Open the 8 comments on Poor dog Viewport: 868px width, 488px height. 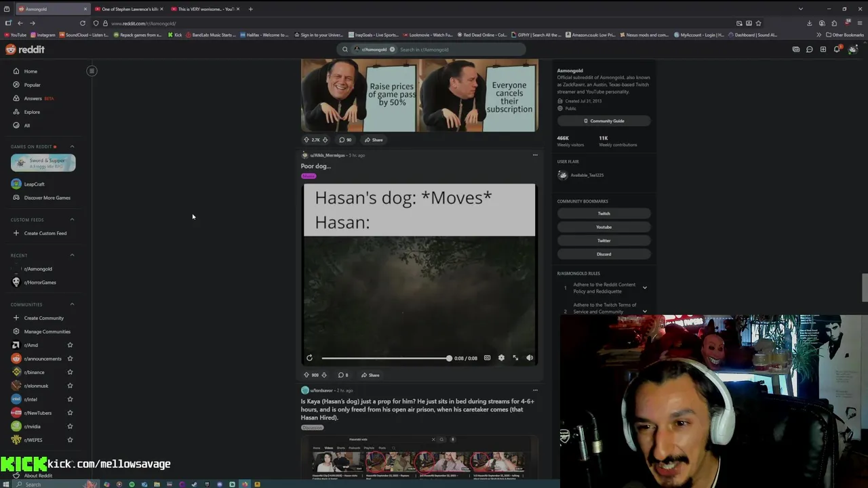tap(344, 375)
